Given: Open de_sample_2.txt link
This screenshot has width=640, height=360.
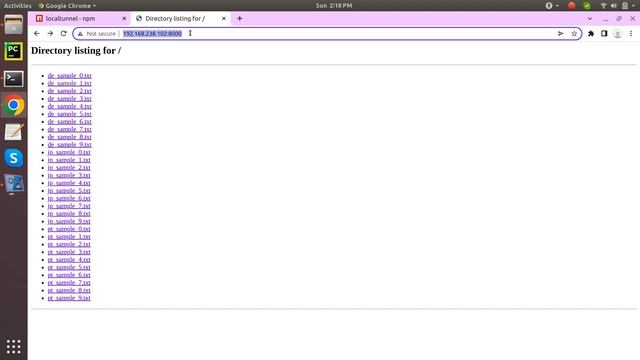Looking at the screenshot, I should 69,91.
